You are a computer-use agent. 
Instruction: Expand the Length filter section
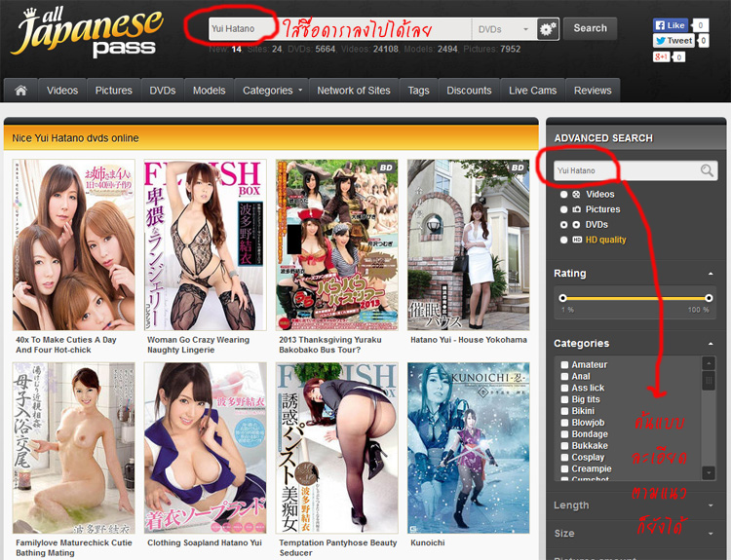point(711,505)
